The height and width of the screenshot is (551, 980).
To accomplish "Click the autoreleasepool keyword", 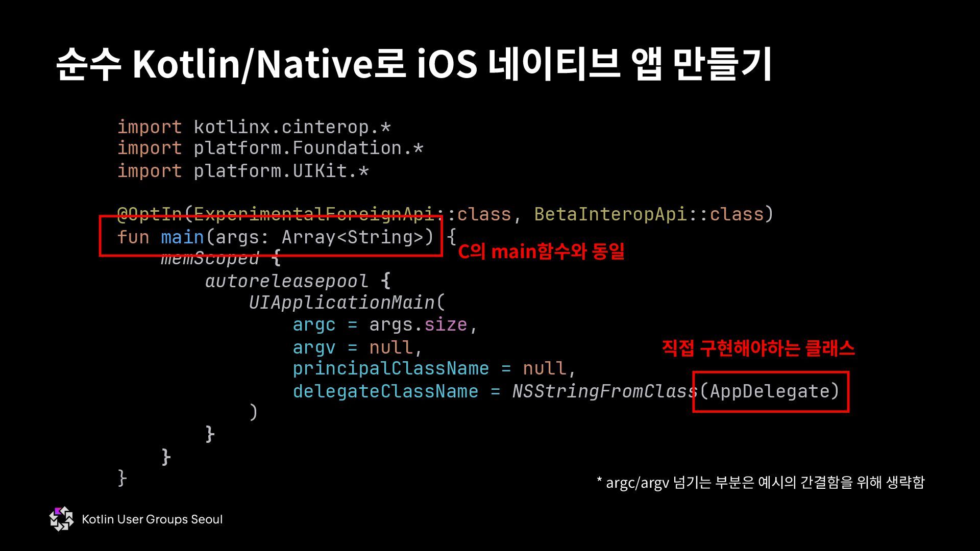I will tap(286, 281).
